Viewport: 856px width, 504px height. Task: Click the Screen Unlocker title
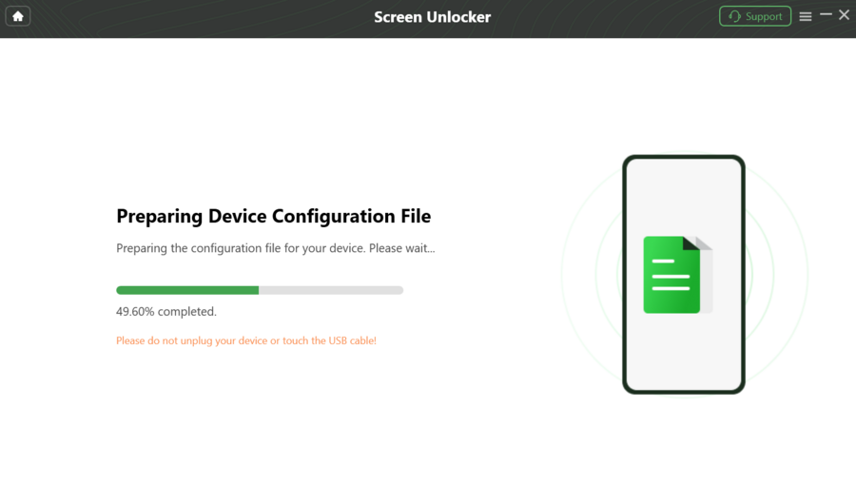433,17
